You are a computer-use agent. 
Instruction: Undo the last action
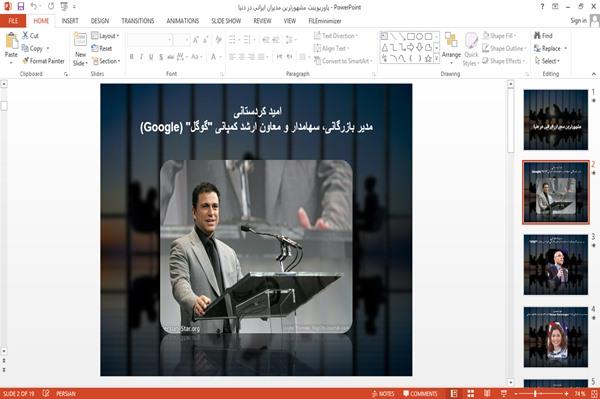(34, 6)
